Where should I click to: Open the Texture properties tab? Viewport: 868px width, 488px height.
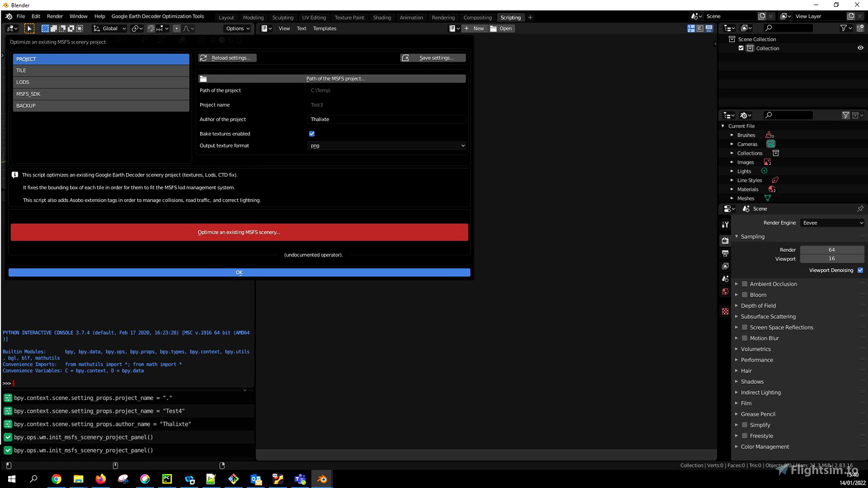coord(725,311)
